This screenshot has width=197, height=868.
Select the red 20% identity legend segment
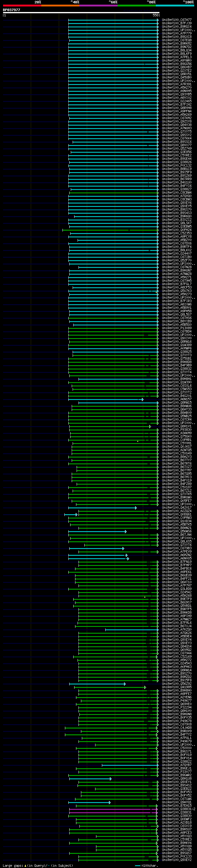point(22,6)
